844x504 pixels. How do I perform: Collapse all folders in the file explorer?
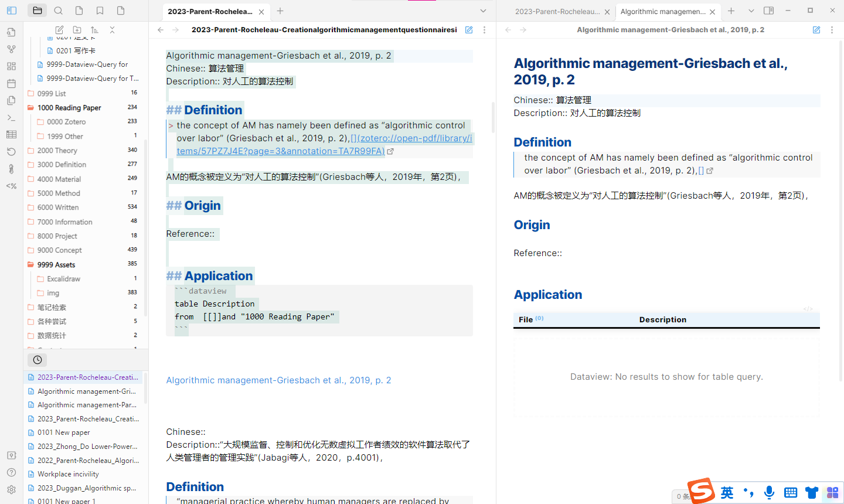tap(112, 30)
